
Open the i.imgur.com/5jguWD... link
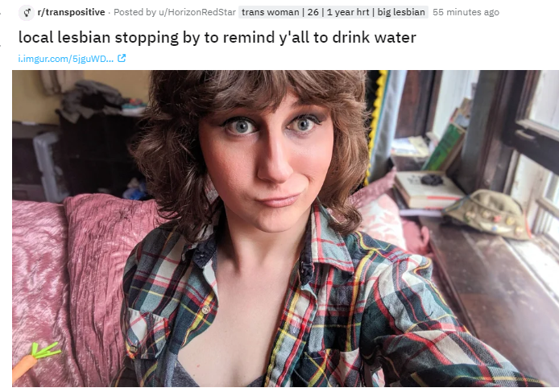66,59
